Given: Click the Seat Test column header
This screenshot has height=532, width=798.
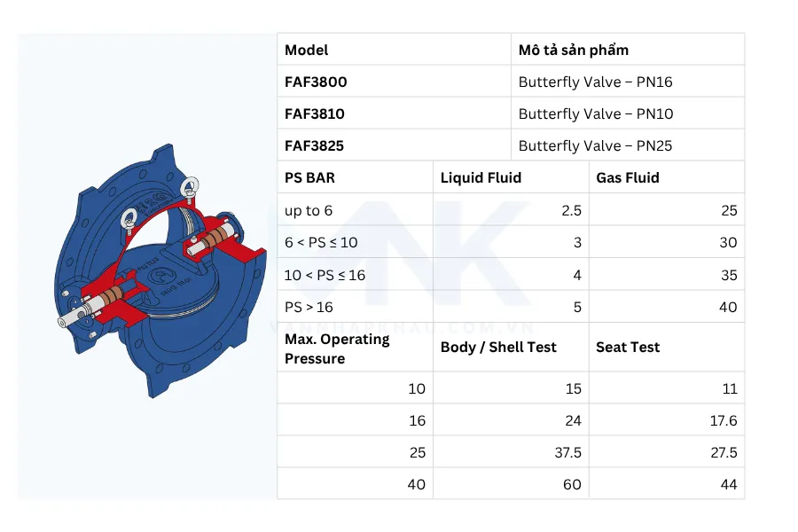Looking at the screenshot, I should coord(628,347).
